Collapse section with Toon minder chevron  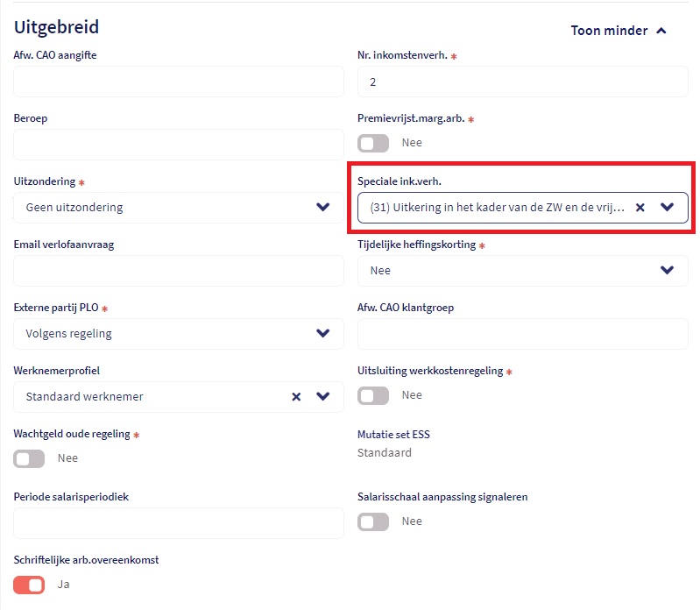[x=661, y=31]
